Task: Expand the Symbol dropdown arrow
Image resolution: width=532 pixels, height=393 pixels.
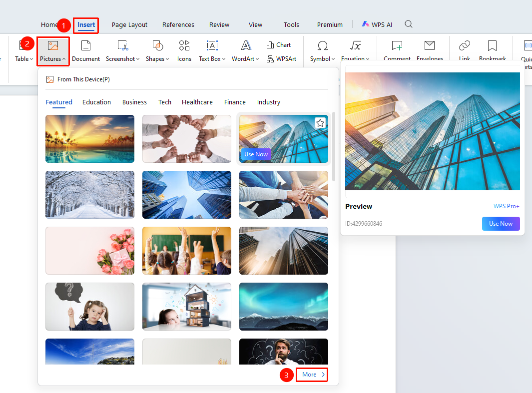Action: (333, 59)
